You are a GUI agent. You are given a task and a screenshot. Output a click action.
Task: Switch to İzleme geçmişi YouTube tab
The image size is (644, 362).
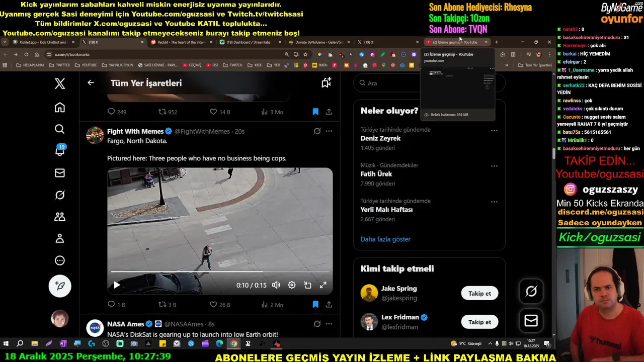click(457, 42)
